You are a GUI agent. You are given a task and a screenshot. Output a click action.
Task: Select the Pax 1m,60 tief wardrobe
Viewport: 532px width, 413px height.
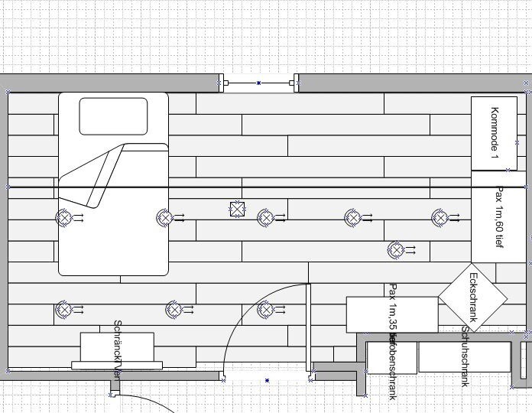(498, 216)
